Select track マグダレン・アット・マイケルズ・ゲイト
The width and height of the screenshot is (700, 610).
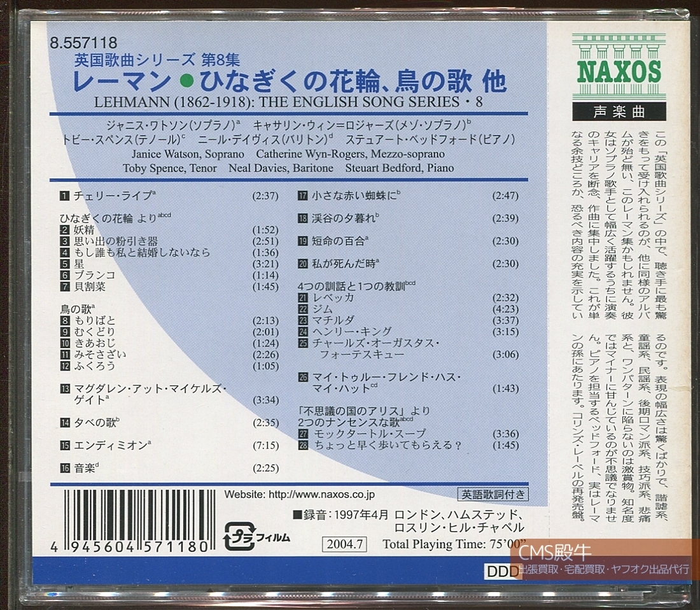150,394
